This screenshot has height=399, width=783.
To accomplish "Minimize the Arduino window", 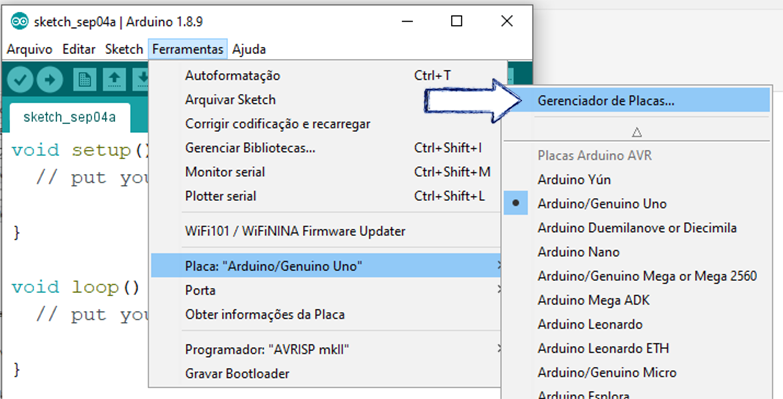I will pyautogui.click(x=407, y=21).
